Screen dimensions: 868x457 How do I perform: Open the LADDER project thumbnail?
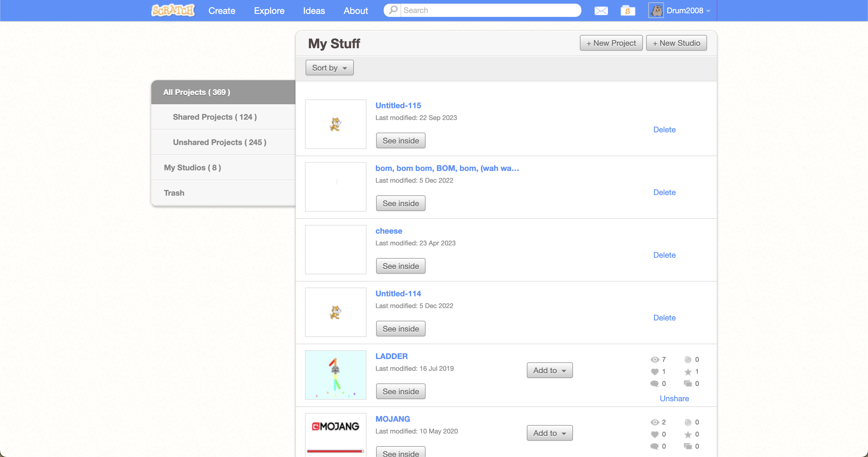point(335,375)
